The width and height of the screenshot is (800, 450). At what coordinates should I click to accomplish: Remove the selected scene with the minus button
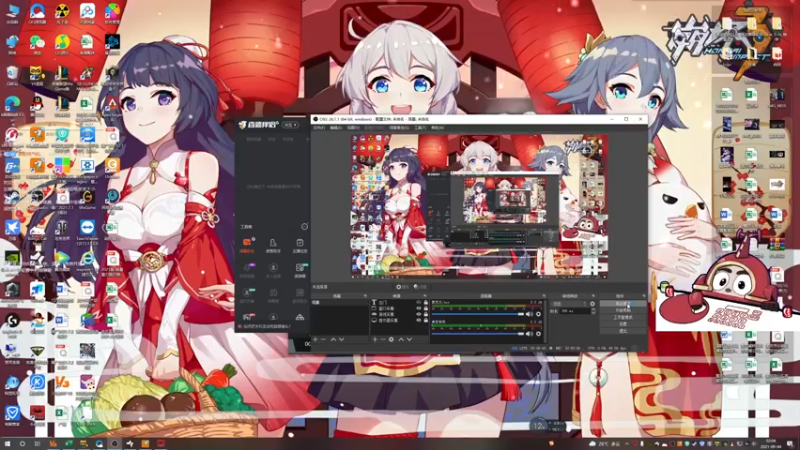click(323, 339)
